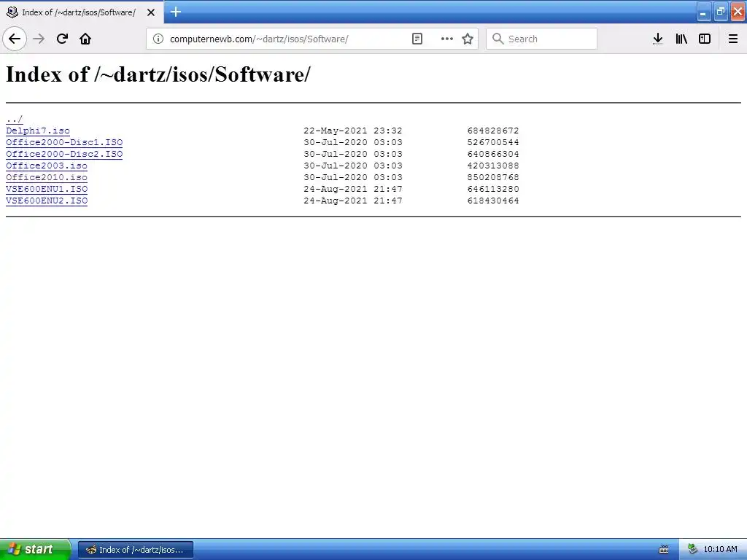The image size is (747, 560).
Task: Download Delphi7.iso
Action: [38, 131]
